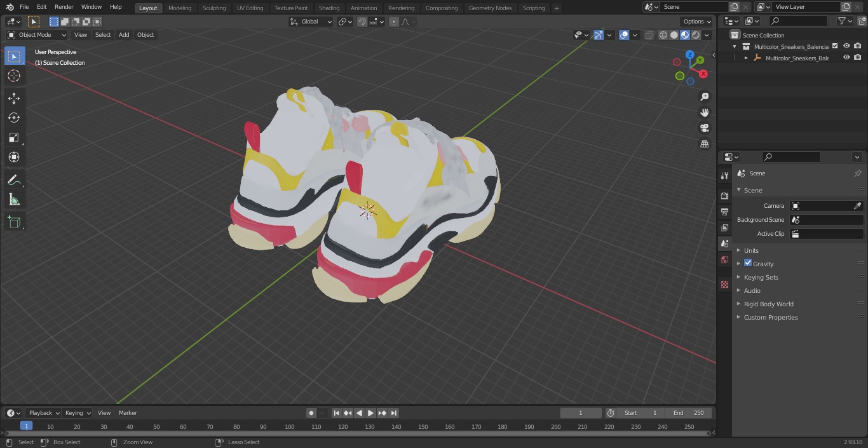Toggle viewport overlays display
The image size is (868, 448).
[624, 35]
